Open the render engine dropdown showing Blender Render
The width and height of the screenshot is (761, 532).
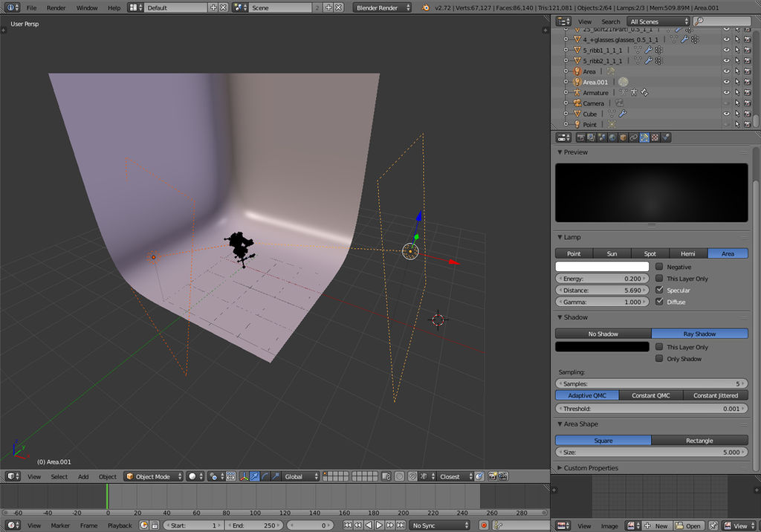pos(381,7)
